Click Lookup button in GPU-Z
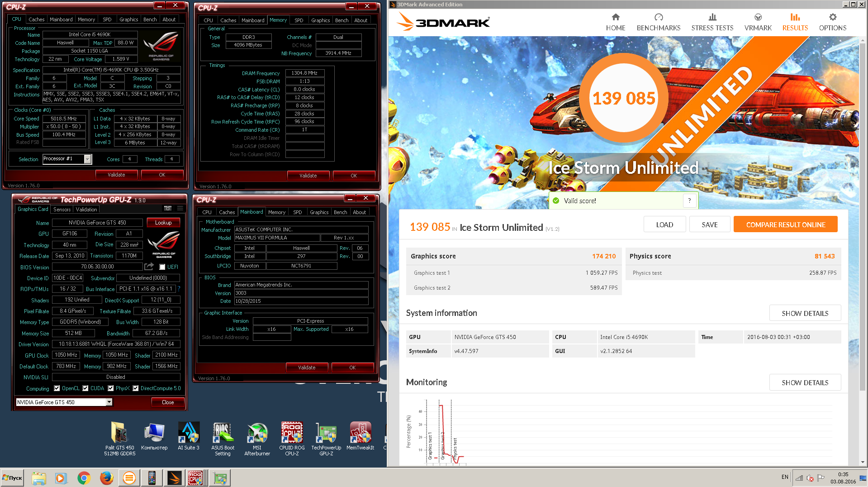Screen dimensions: 868x487 pyautogui.click(x=163, y=223)
